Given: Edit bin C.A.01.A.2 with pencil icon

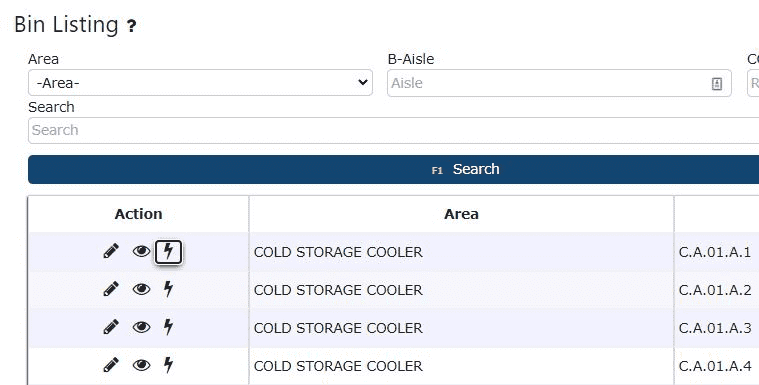Looking at the screenshot, I should 111,289.
